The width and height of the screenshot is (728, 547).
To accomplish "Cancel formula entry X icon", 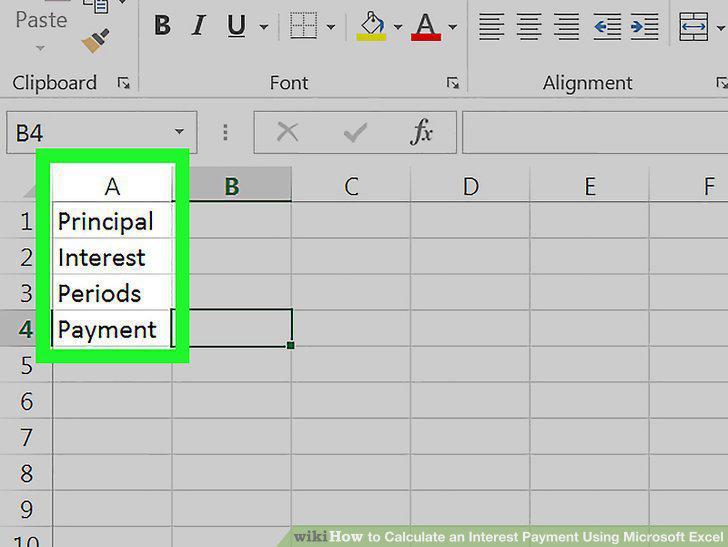I will (x=287, y=132).
